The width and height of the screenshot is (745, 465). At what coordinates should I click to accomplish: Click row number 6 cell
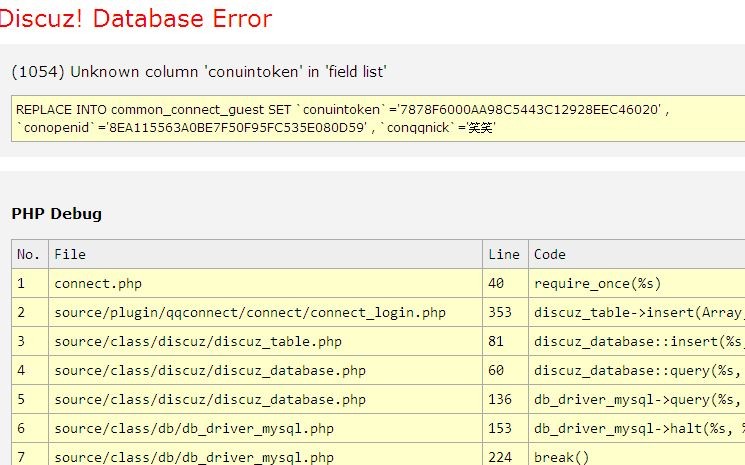click(30, 428)
